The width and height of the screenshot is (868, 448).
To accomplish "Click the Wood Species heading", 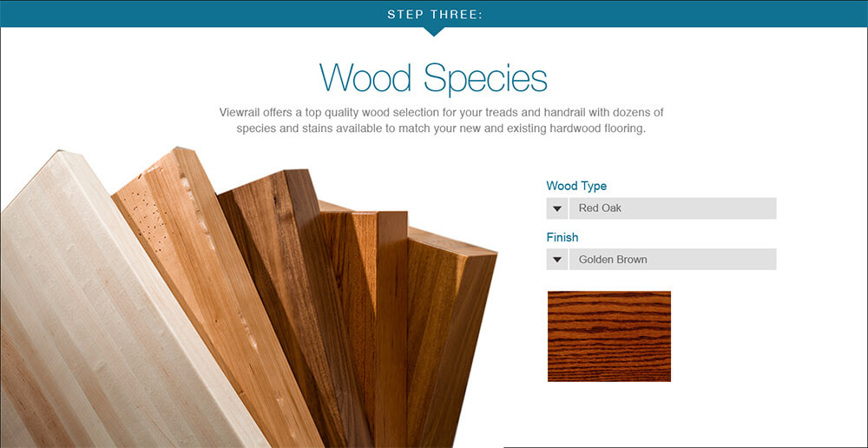I will coord(433,78).
